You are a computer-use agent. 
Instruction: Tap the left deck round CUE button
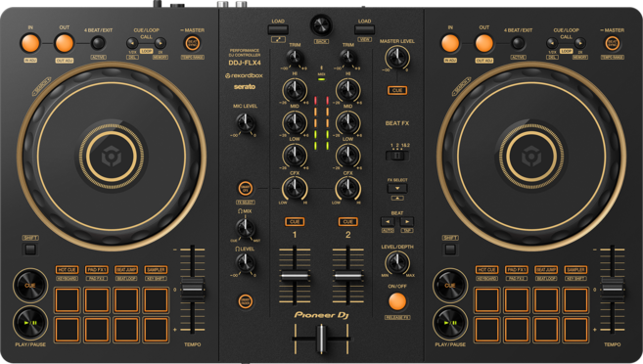tap(30, 286)
